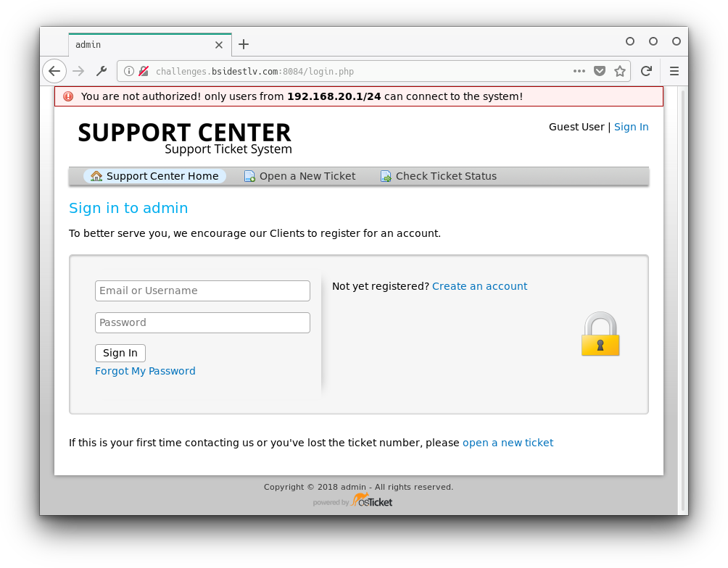The height and width of the screenshot is (568, 728).
Task: Click the page info icon in the address bar
Action: coord(128,71)
